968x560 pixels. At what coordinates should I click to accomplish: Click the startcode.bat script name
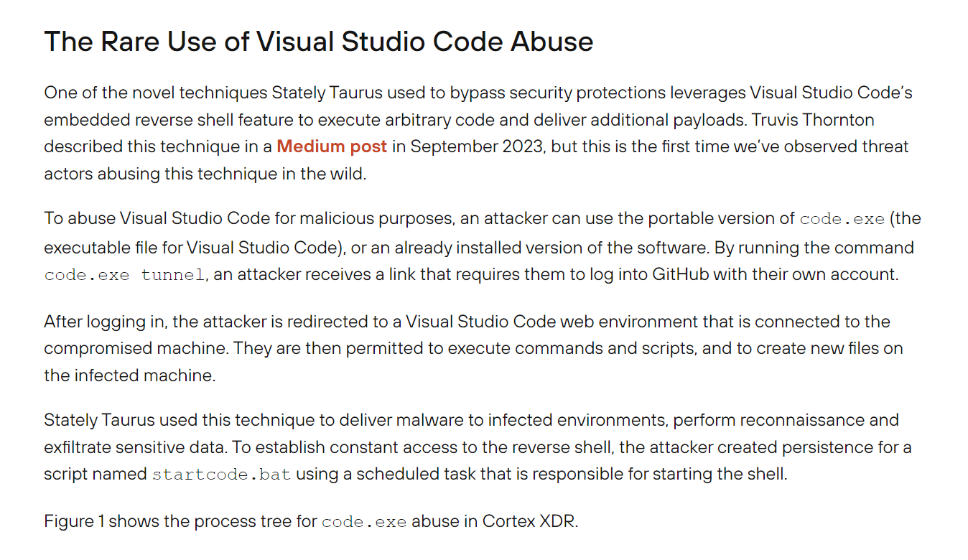(221, 475)
